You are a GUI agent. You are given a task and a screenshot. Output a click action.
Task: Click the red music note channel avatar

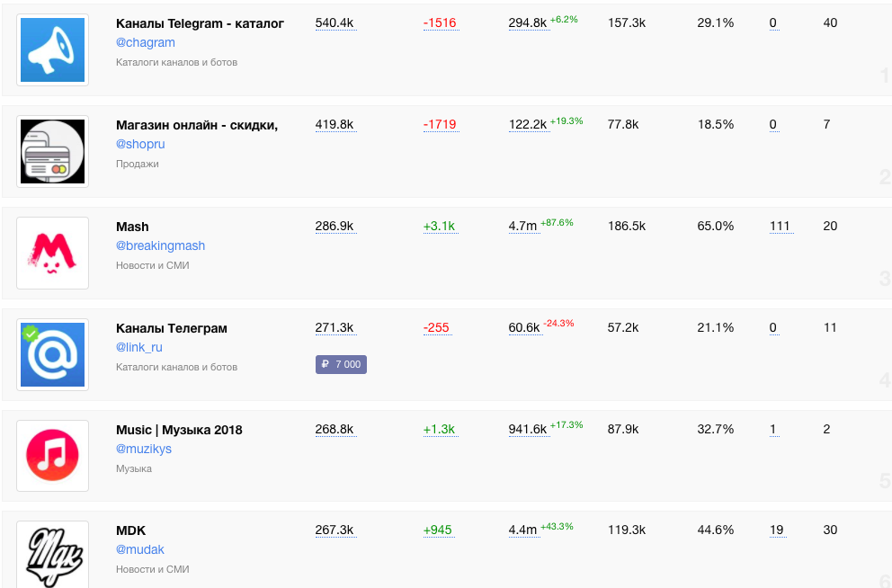[52, 456]
